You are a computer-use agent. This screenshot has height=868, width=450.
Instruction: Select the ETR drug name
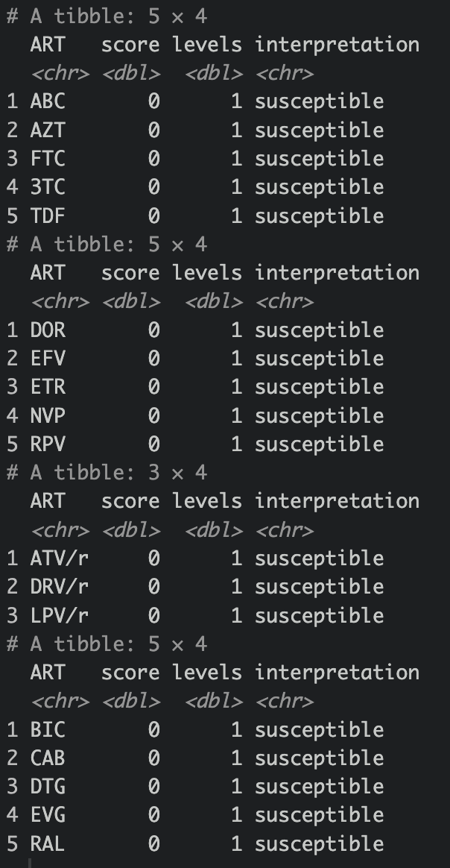[48, 387]
